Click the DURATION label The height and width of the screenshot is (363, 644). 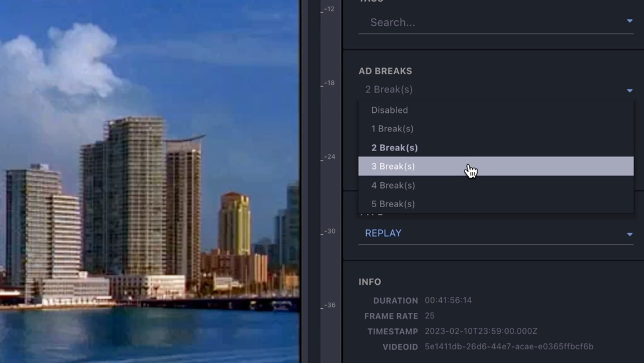point(395,301)
